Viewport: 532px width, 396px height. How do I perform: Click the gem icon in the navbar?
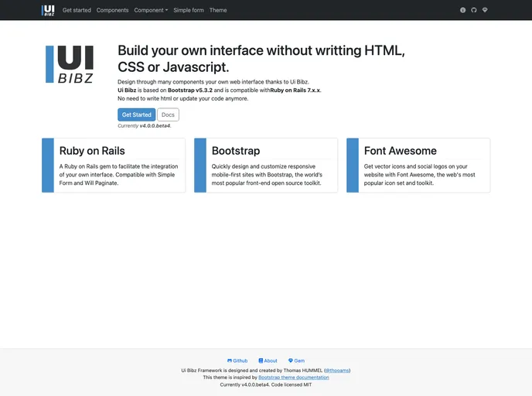coord(485,10)
